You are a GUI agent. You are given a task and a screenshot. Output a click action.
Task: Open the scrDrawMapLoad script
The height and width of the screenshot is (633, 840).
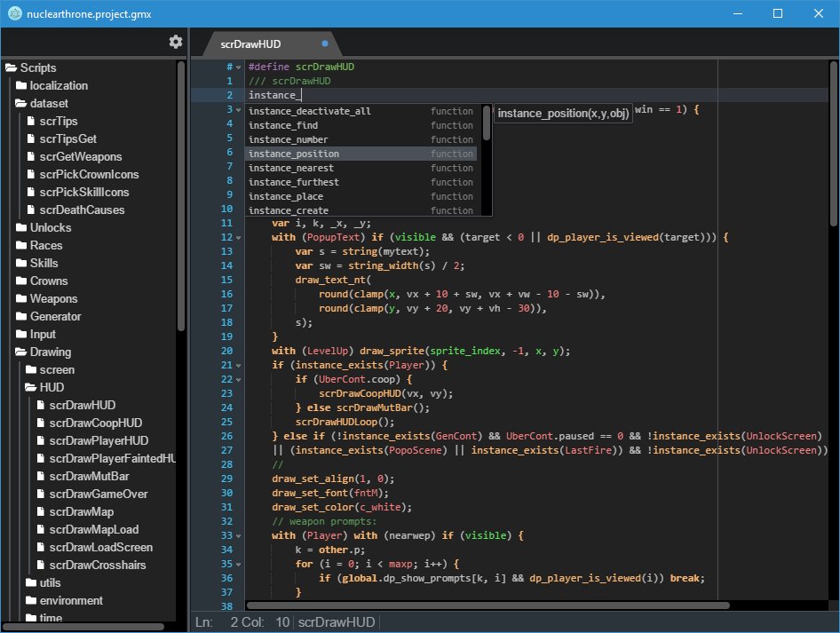88,529
